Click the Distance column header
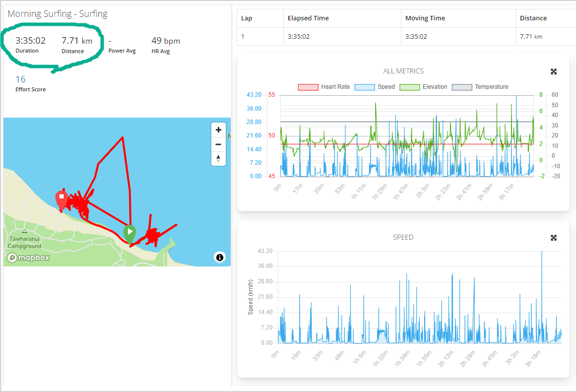 pos(546,18)
